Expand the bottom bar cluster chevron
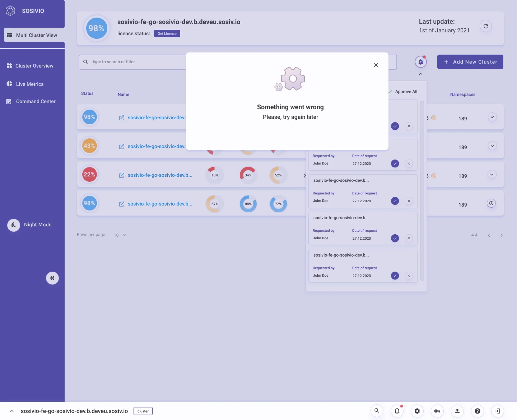This screenshot has height=420, width=517. pyautogui.click(x=12, y=411)
